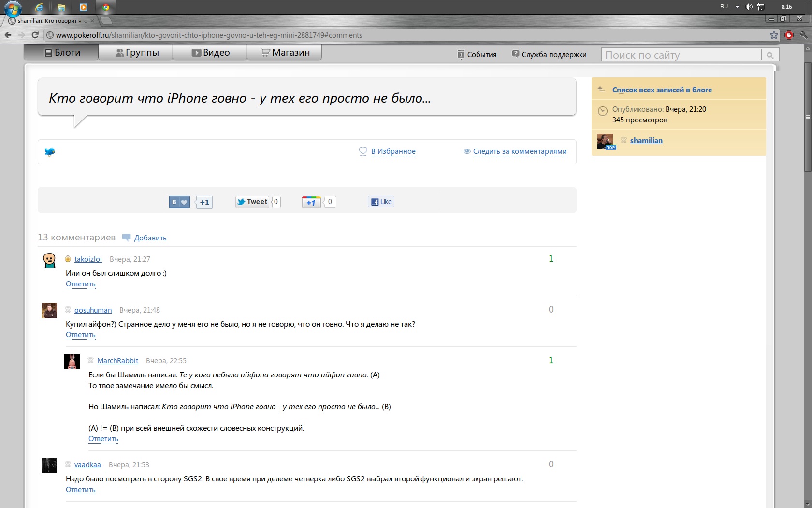Reply to vaadkaa's comment
Viewport: 812px width, 508px height.
click(81, 490)
